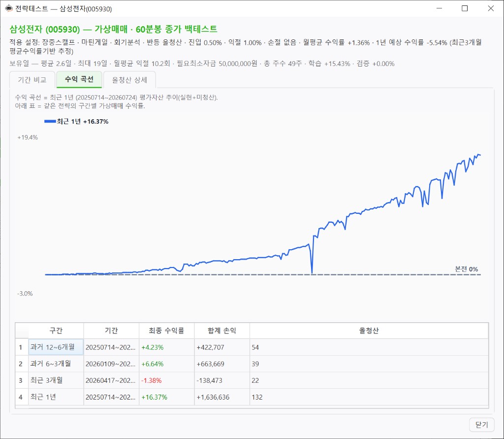This screenshot has width=504, height=439.
Task: Click the 올청산 value 54
Action: pos(369,347)
